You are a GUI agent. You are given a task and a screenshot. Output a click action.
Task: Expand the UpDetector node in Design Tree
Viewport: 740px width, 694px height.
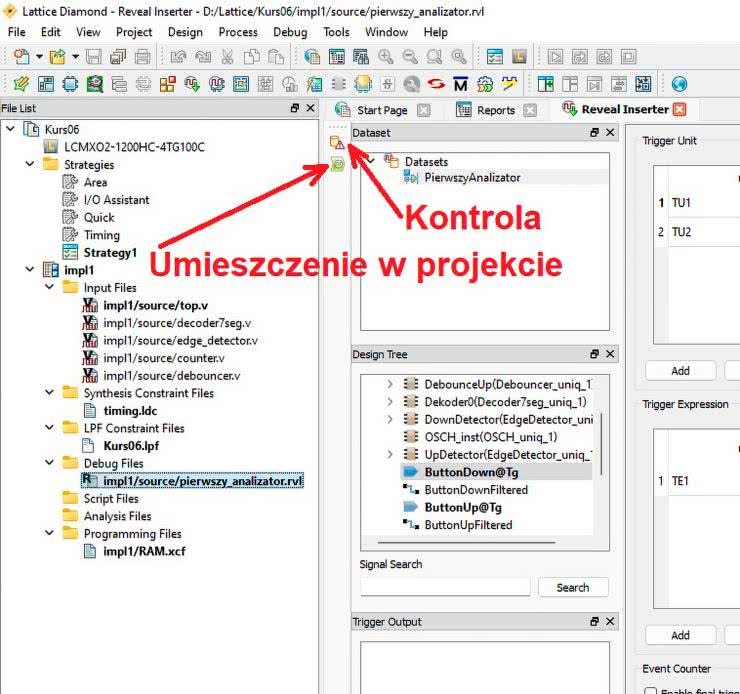point(390,455)
